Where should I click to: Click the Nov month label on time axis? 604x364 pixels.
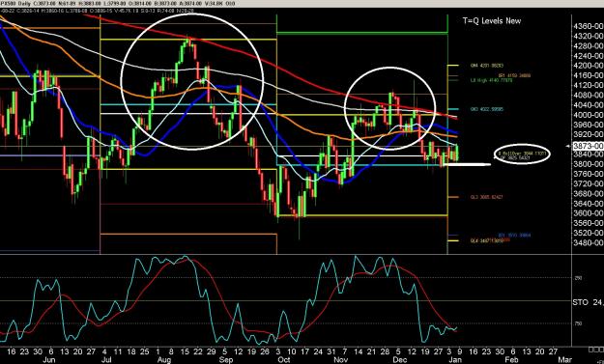click(340, 360)
